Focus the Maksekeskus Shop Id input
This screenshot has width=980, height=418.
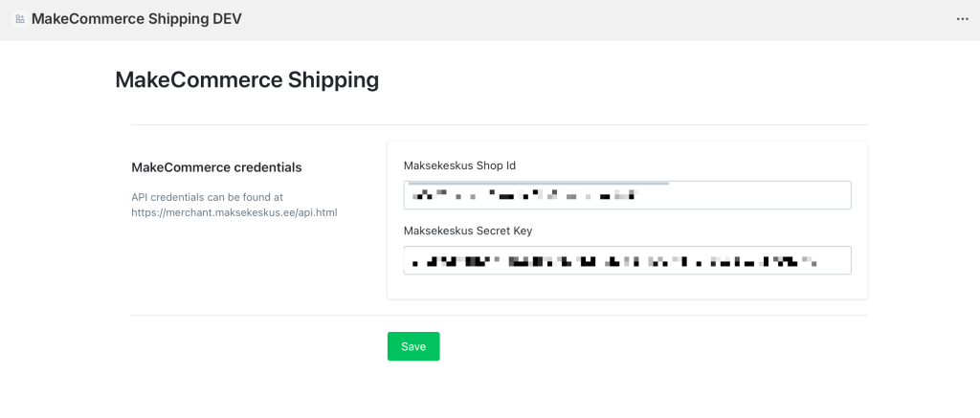tap(627, 195)
